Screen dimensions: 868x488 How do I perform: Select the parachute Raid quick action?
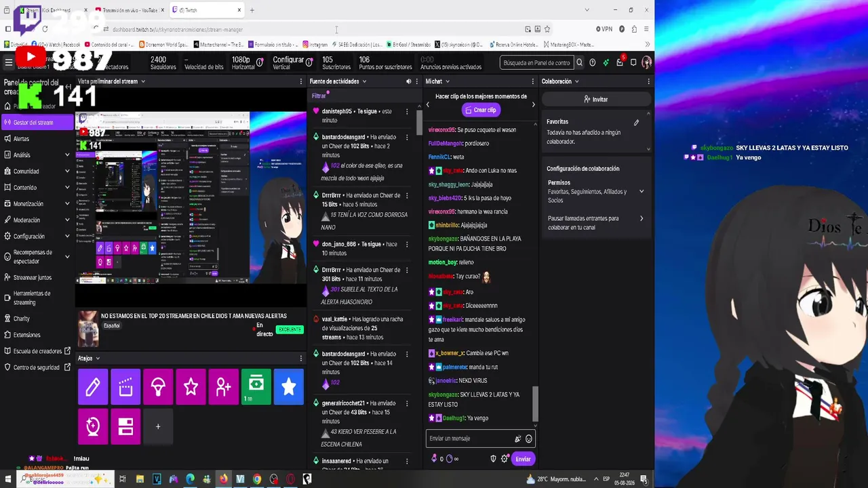coord(158,386)
